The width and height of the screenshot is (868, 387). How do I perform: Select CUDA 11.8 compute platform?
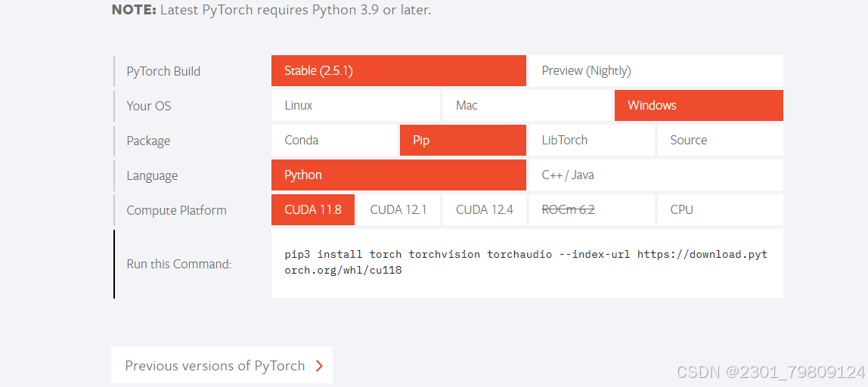click(x=313, y=210)
